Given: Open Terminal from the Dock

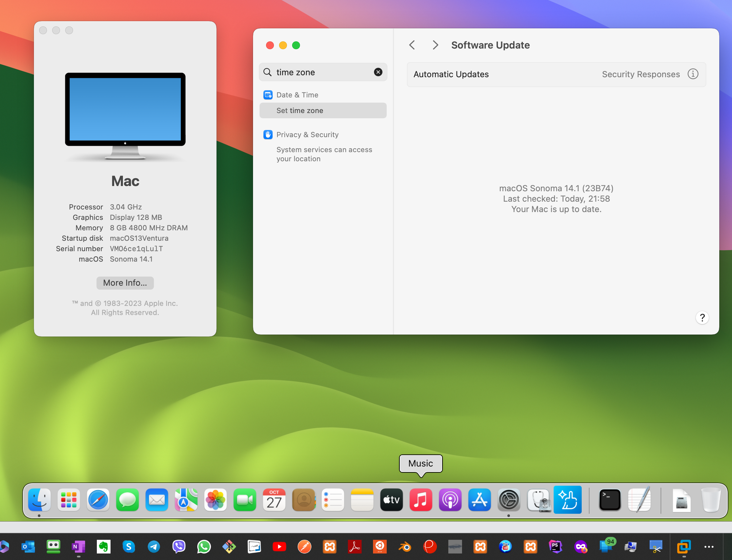Looking at the screenshot, I should tap(610, 500).
